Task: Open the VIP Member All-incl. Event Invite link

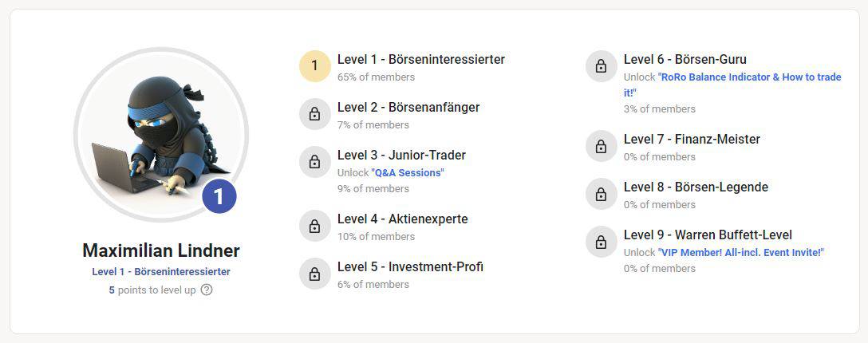Action: pos(741,252)
